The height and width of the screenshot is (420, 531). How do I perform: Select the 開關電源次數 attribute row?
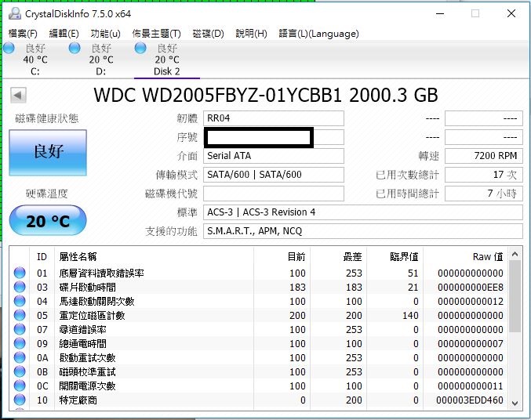(260, 386)
